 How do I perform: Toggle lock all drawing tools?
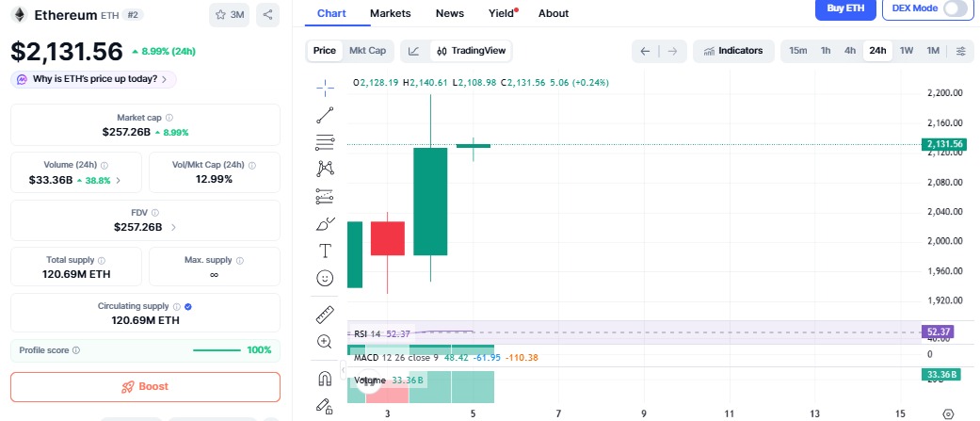coord(325,406)
